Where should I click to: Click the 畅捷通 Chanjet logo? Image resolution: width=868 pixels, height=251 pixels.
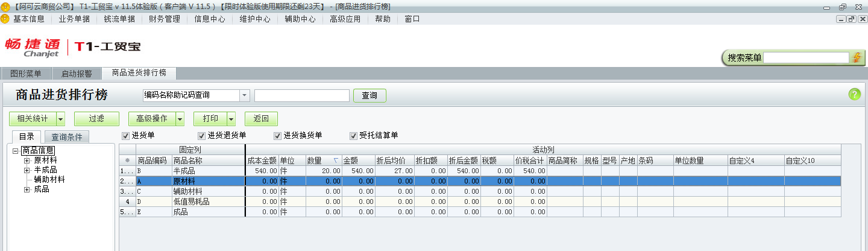[x=33, y=47]
